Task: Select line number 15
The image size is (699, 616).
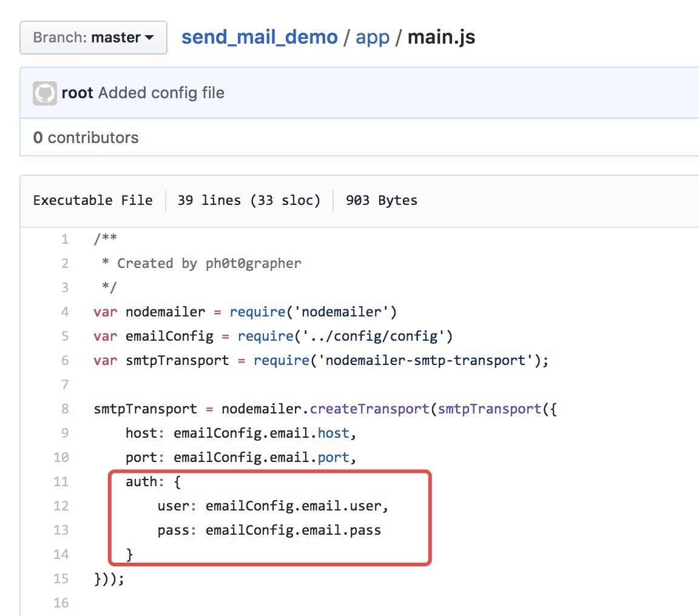Action: point(61,578)
